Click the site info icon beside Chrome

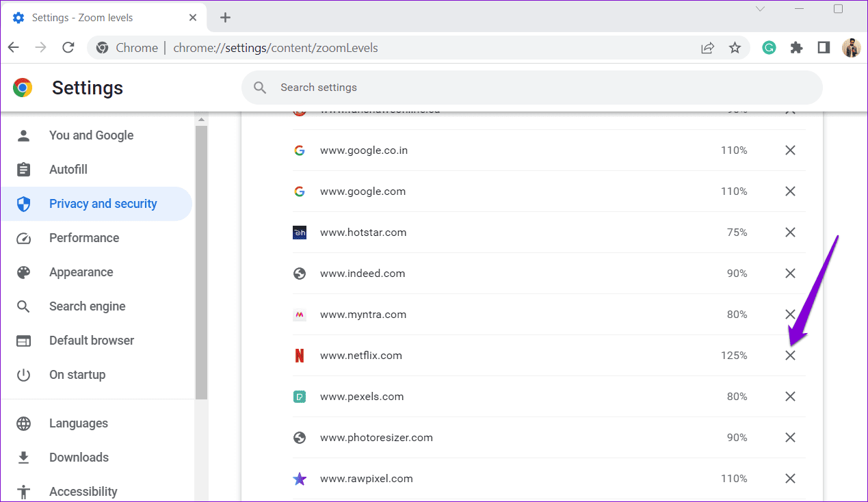click(x=102, y=48)
